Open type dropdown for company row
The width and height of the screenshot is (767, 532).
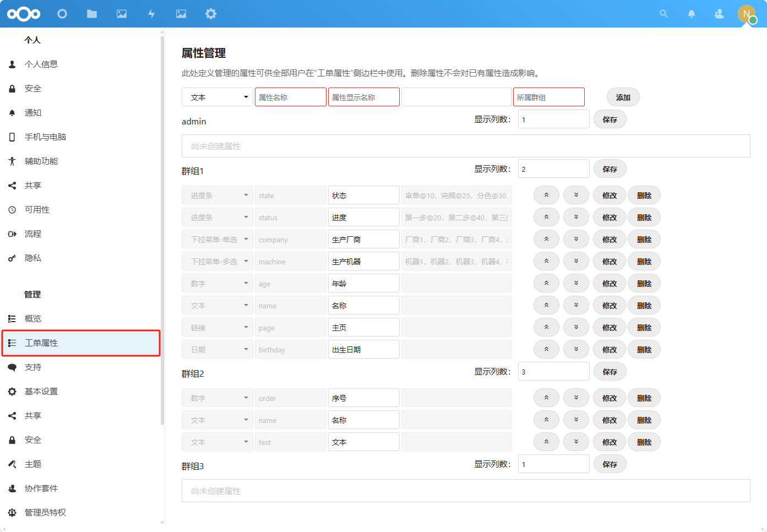[x=217, y=239]
